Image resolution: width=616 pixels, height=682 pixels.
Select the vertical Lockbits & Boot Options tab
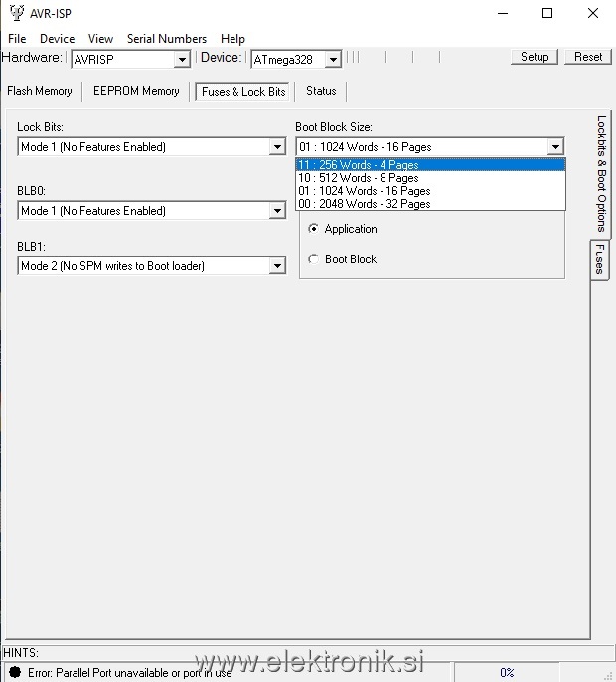(601, 174)
